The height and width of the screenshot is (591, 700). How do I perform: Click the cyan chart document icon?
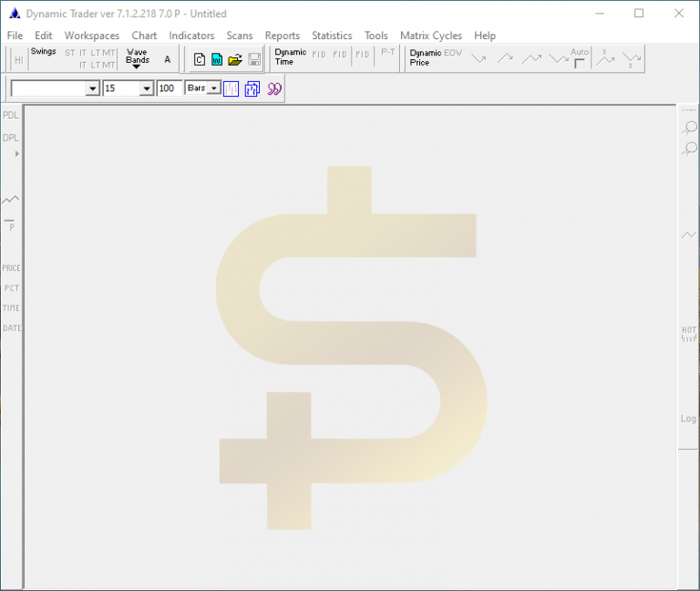(x=217, y=59)
